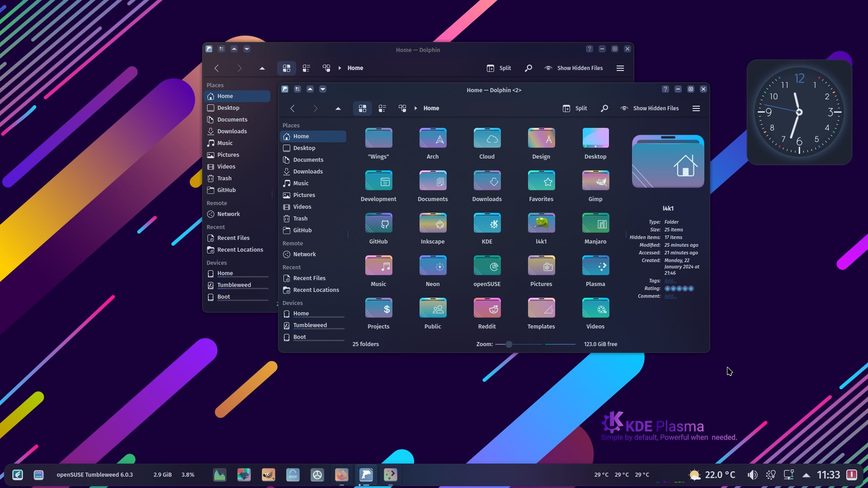868x488 pixels.
Task: Click Split in Dolphin <2> toolbar
Action: point(575,108)
